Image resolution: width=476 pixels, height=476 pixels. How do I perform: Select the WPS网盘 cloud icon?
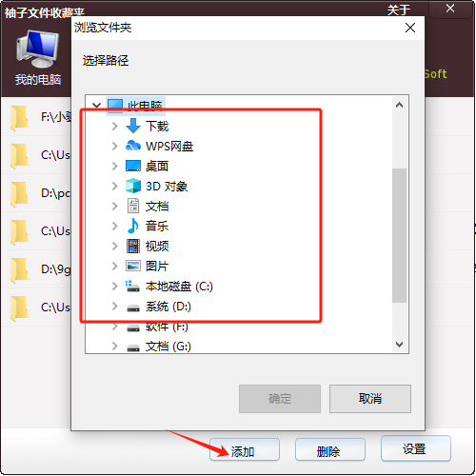point(133,146)
